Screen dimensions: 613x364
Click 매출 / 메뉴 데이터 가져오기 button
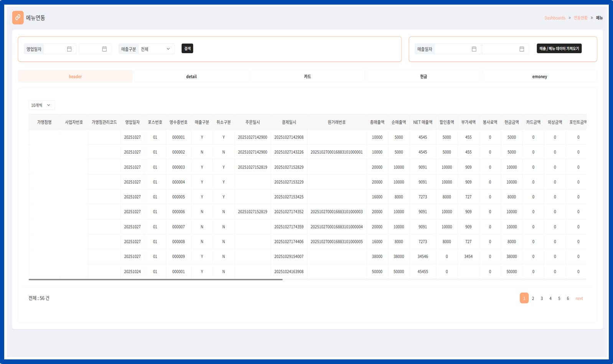click(559, 49)
